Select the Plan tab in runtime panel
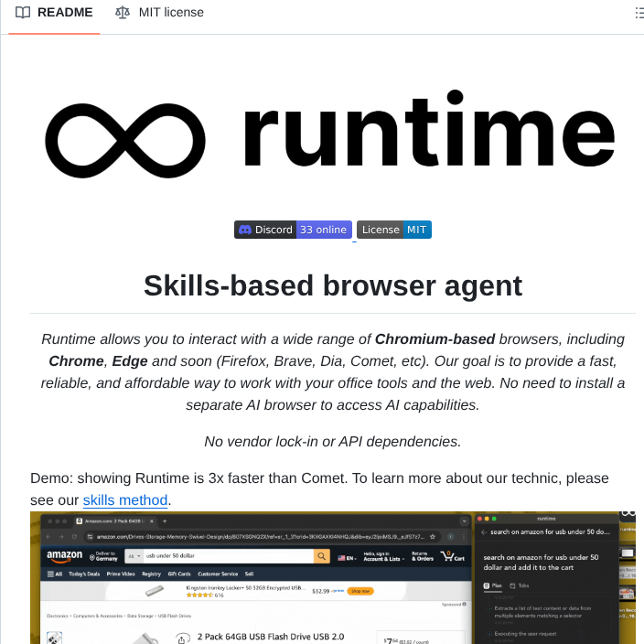This screenshot has height=644, width=644. pos(493,585)
